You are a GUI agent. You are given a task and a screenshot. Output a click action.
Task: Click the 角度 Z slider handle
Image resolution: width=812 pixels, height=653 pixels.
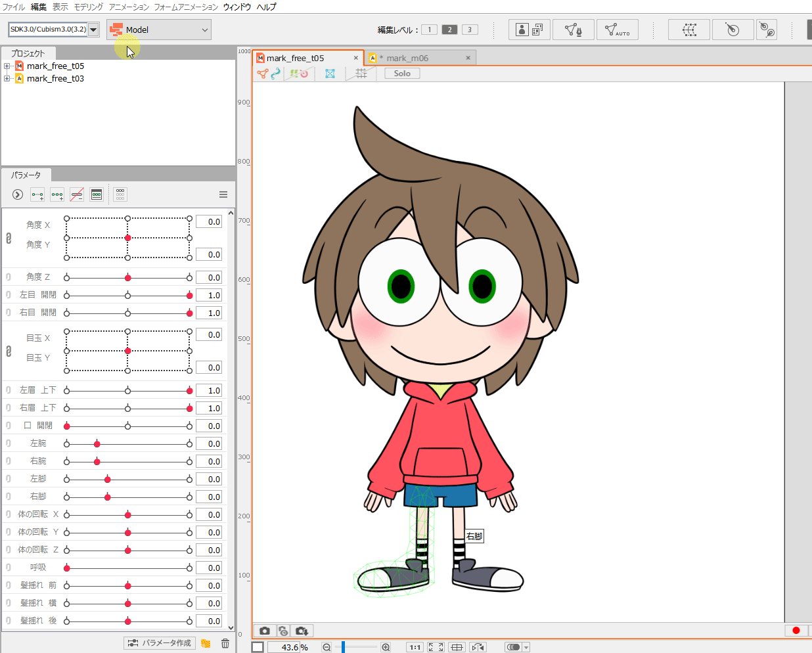128,278
